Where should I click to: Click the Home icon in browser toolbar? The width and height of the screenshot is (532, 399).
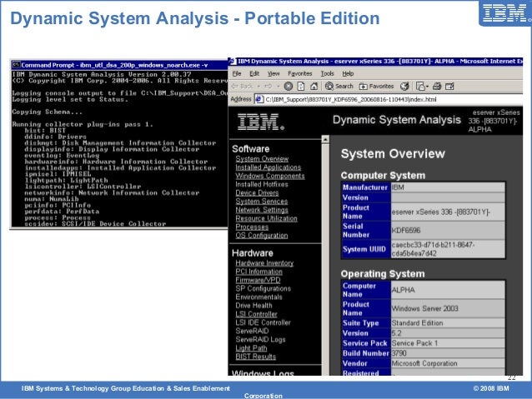pyautogui.click(x=314, y=87)
